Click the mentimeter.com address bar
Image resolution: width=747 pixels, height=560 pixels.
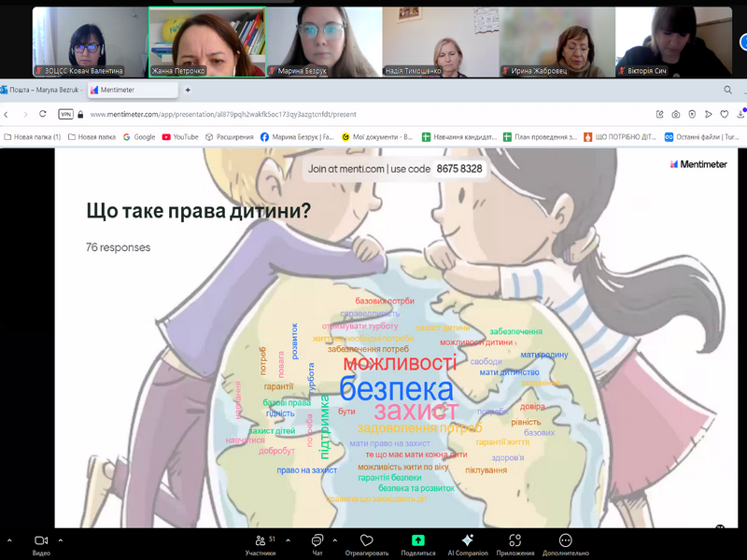223,114
